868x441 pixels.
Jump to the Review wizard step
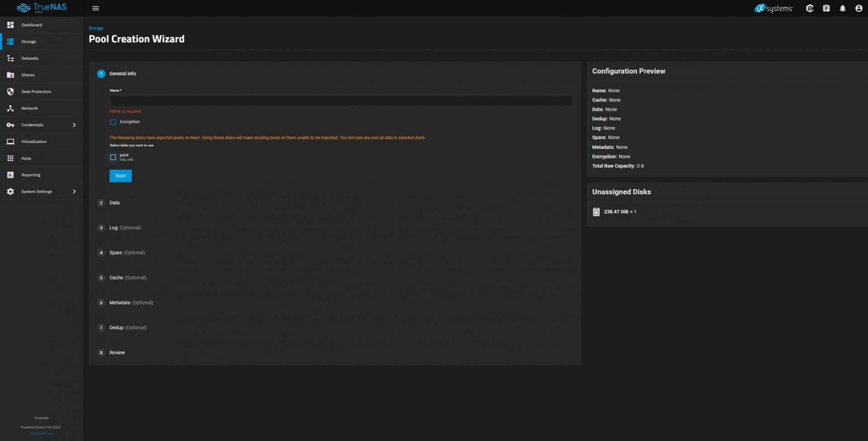117,353
